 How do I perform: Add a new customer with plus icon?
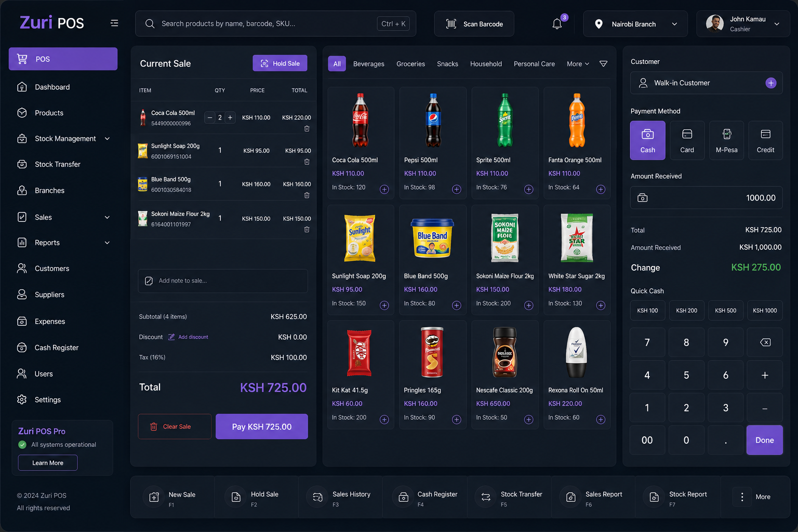[771, 83]
